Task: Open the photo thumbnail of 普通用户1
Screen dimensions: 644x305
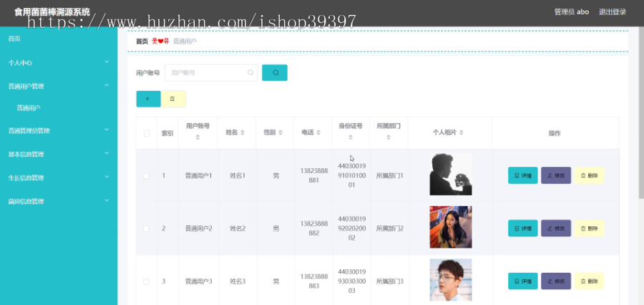Action: 451,174
